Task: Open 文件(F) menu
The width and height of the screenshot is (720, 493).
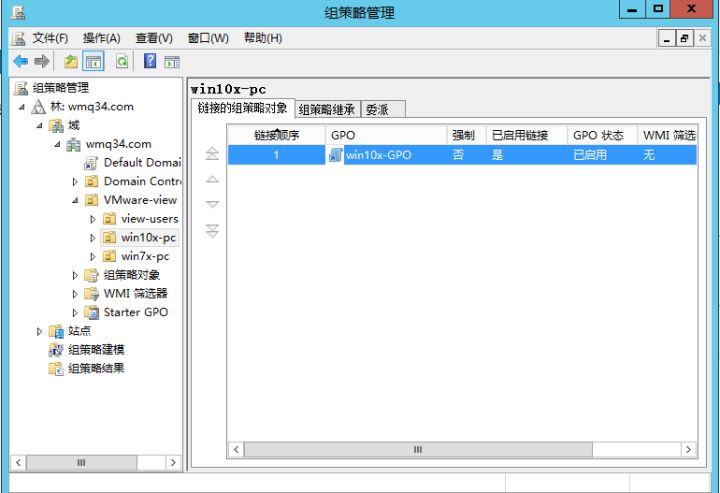Action: pos(50,38)
